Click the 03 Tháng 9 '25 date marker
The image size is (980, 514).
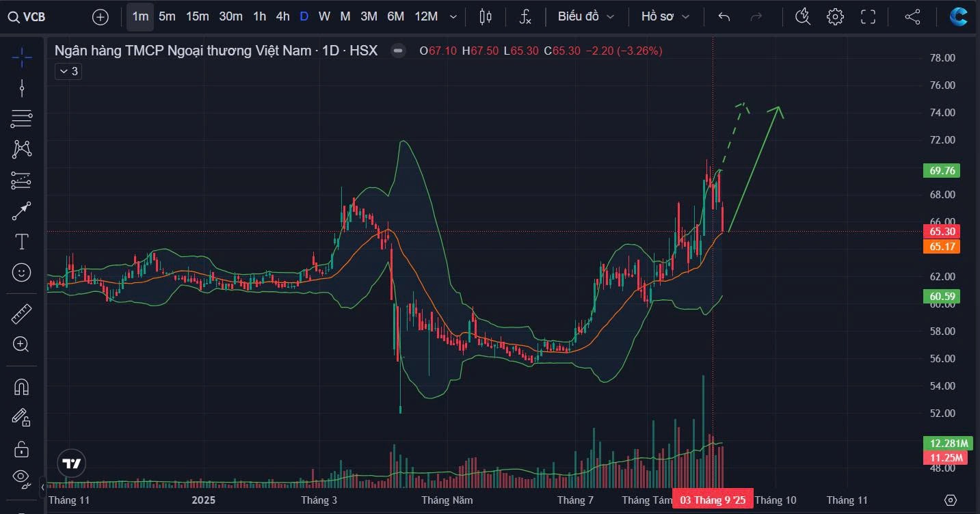pos(713,500)
